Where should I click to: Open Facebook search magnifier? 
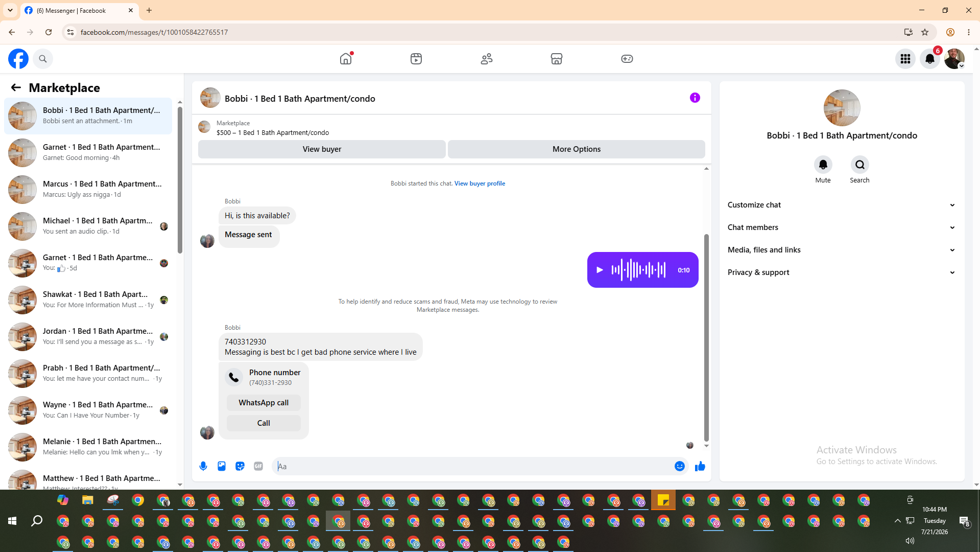[x=43, y=59]
